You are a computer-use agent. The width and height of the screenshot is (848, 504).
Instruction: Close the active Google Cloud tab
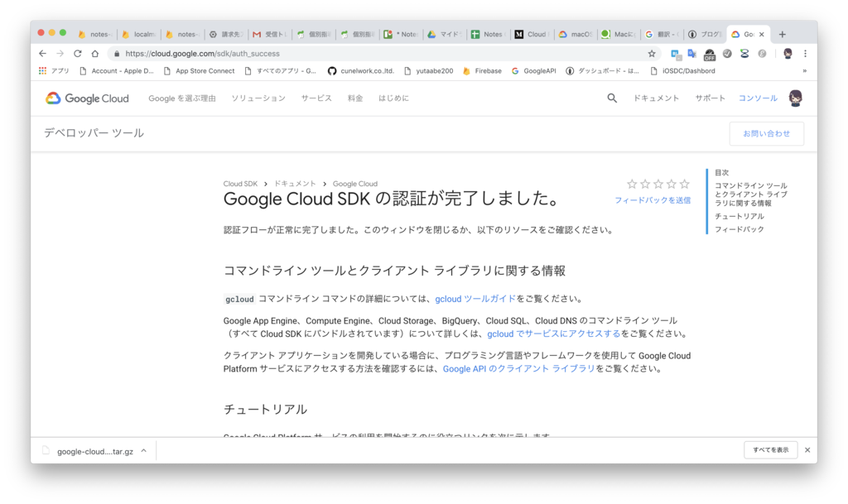pyautogui.click(x=762, y=34)
